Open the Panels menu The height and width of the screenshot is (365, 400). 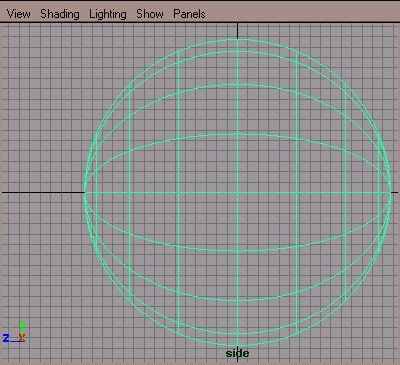[189, 14]
